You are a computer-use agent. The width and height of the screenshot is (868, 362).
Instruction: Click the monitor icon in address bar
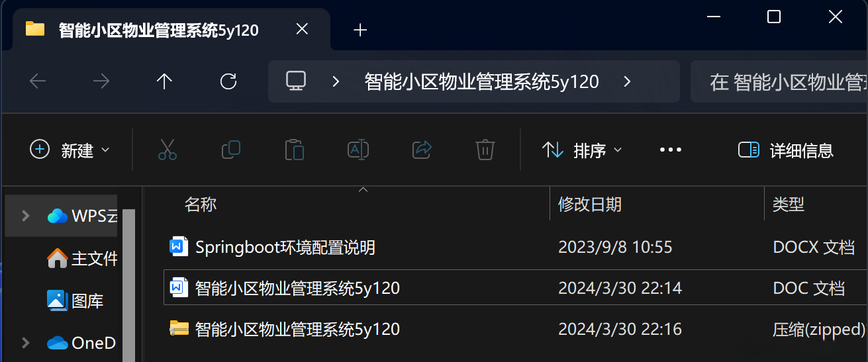295,81
